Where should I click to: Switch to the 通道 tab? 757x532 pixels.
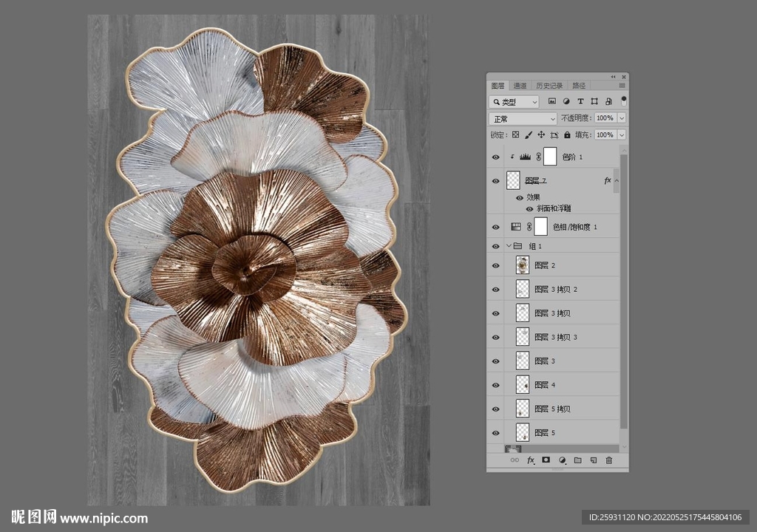(x=520, y=86)
